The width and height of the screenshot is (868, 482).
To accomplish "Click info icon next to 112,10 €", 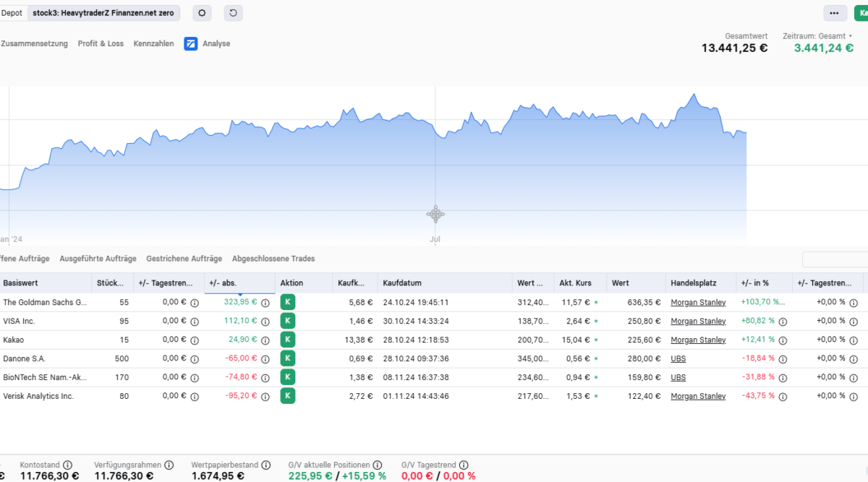I will (x=265, y=322).
